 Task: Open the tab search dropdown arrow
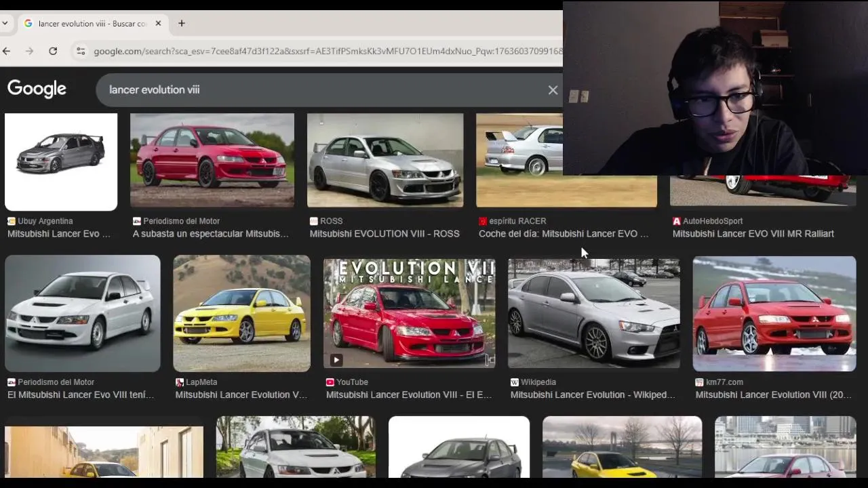coord(5,23)
